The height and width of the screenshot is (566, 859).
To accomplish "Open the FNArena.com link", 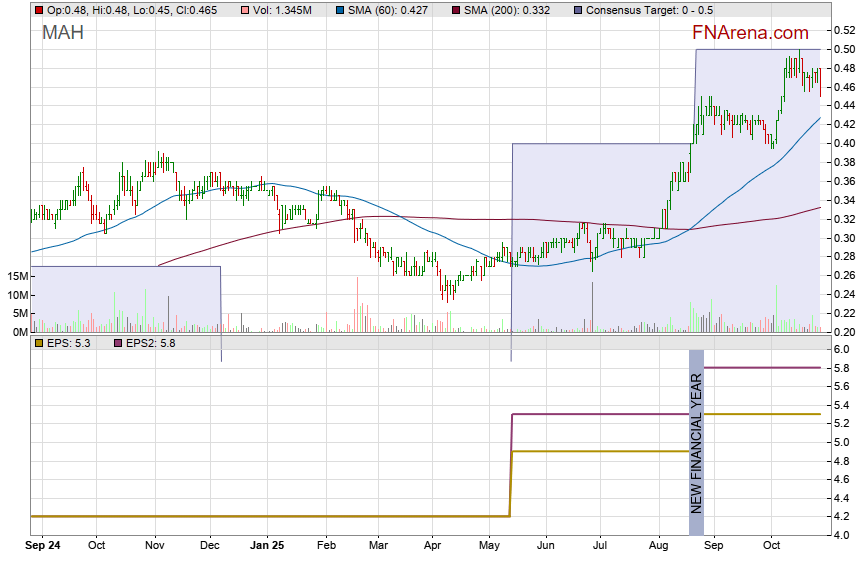I will (750, 33).
